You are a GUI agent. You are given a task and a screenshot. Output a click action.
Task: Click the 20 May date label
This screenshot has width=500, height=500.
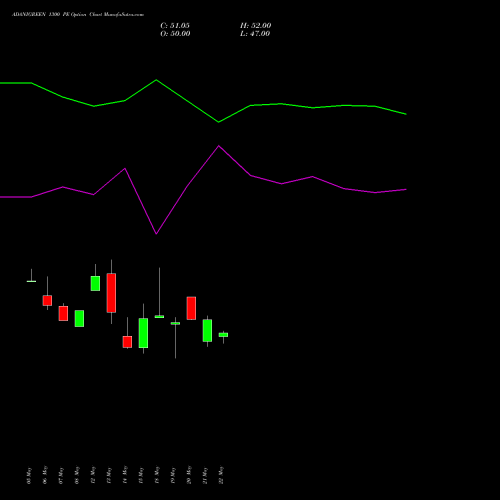(x=189, y=476)
